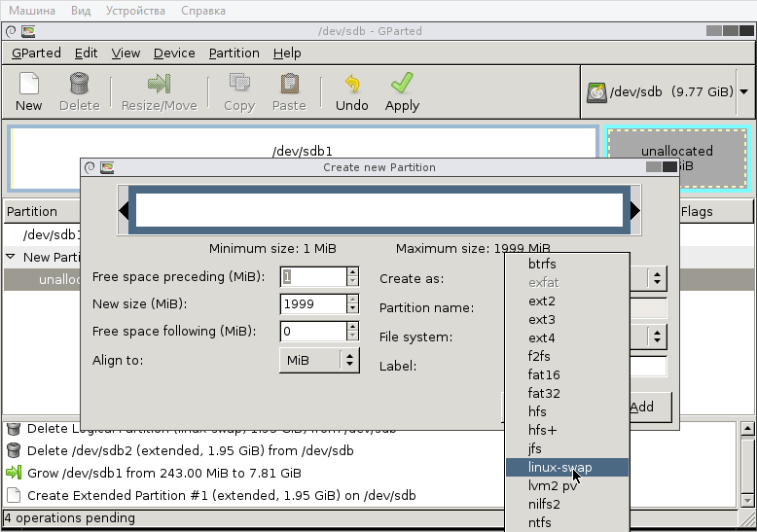Click the Apply all operations icon
The image size is (757, 532).
click(x=402, y=83)
